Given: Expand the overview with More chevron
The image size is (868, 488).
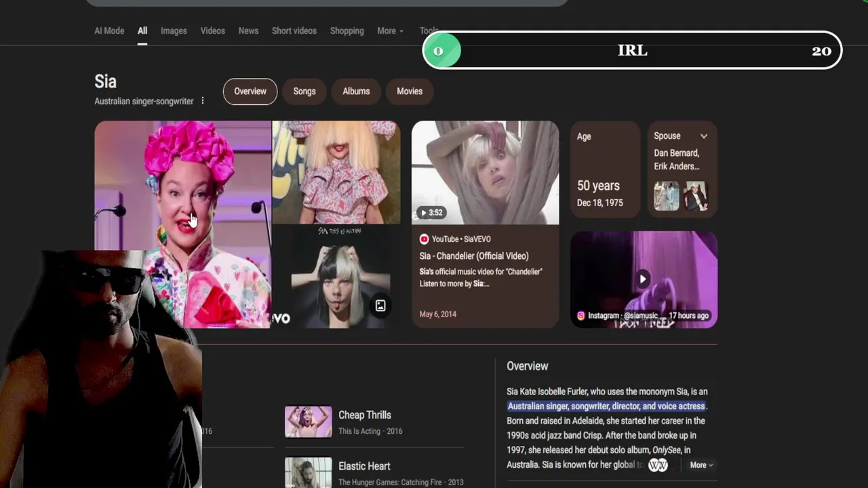Looking at the screenshot, I should point(702,465).
